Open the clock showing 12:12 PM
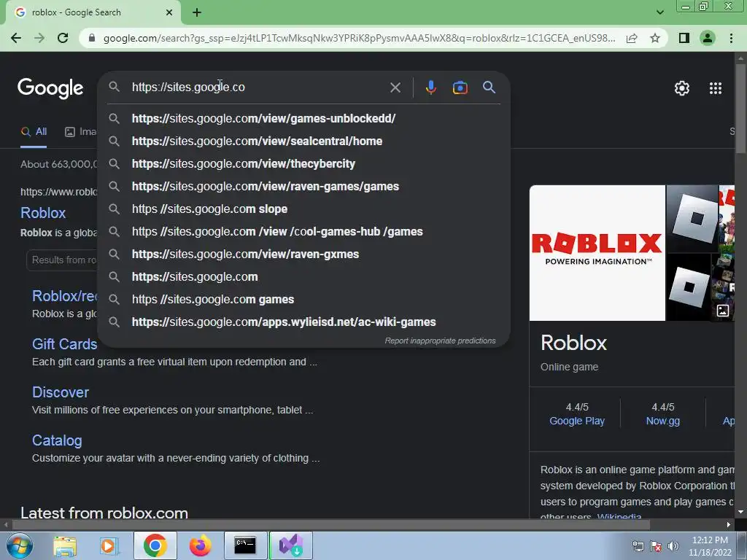 [710, 546]
